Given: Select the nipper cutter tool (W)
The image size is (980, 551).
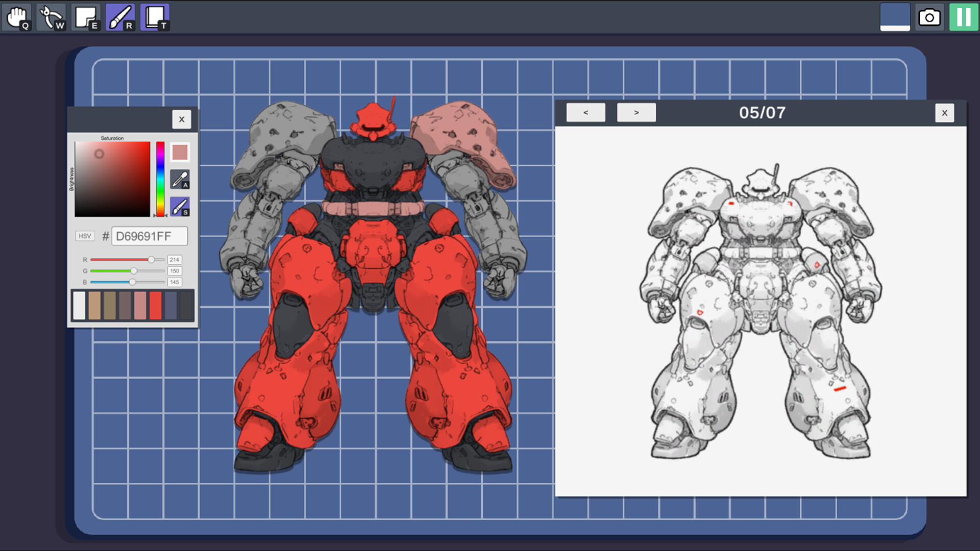Looking at the screenshot, I should point(52,17).
